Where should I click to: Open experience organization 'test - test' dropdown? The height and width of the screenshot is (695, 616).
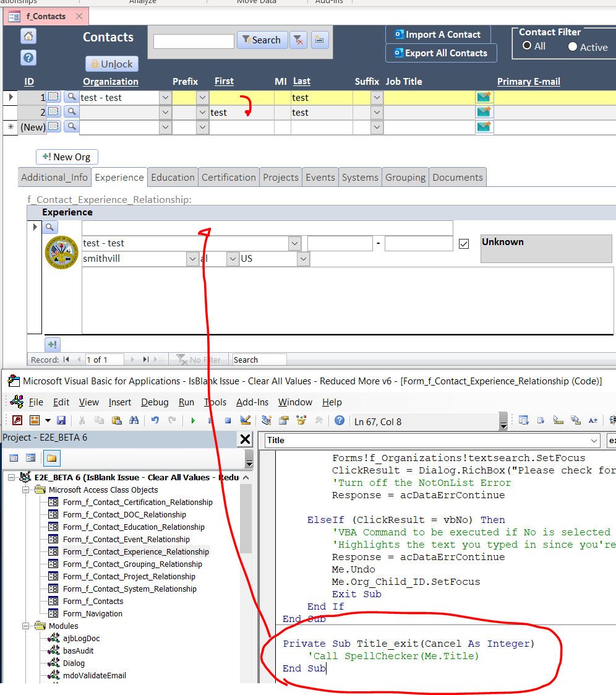coord(294,243)
